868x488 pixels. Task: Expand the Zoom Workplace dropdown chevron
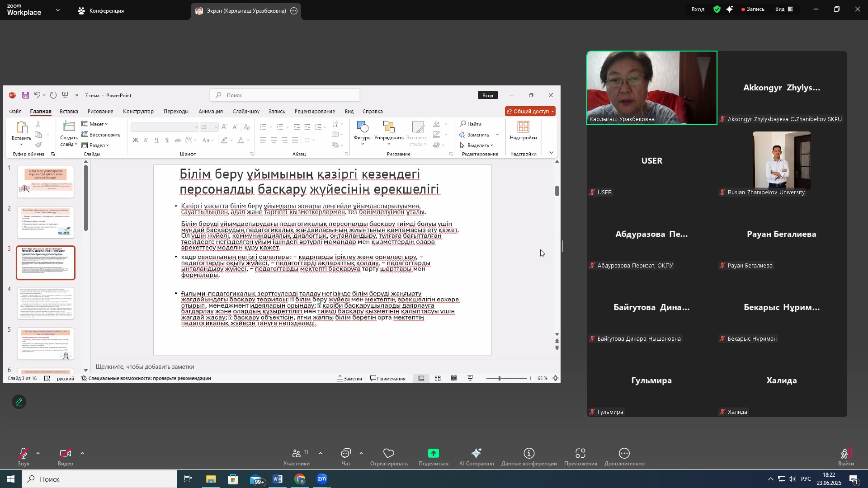(x=57, y=10)
